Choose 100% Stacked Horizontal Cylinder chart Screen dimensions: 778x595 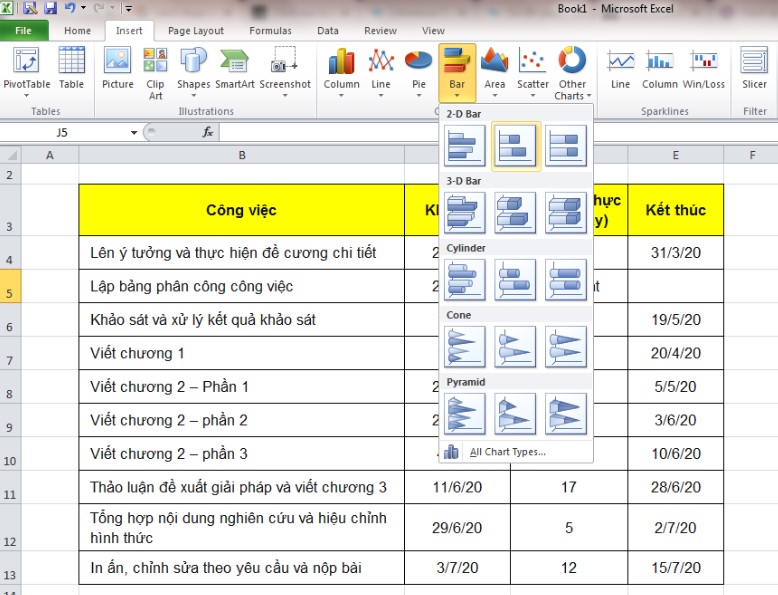coord(566,280)
